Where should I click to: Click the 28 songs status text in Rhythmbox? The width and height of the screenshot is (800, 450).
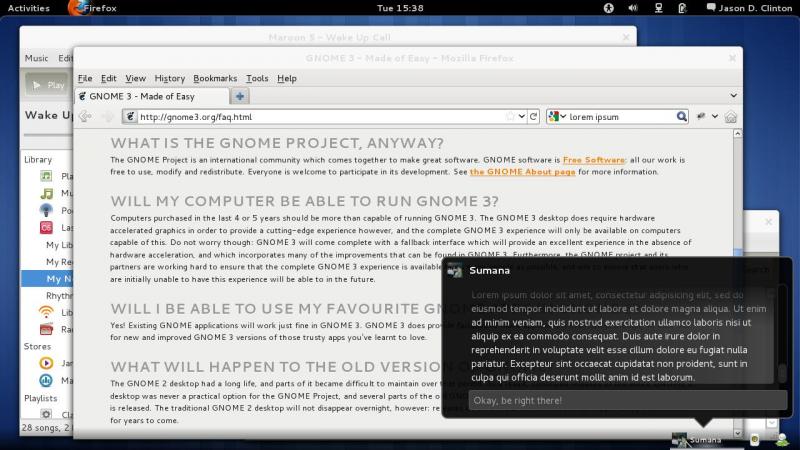tap(47, 428)
